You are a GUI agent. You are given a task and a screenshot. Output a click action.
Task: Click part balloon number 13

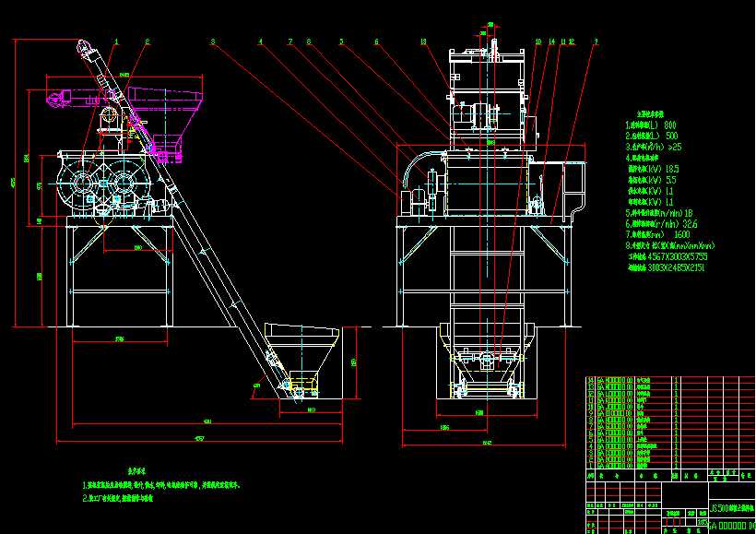pos(423,42)
